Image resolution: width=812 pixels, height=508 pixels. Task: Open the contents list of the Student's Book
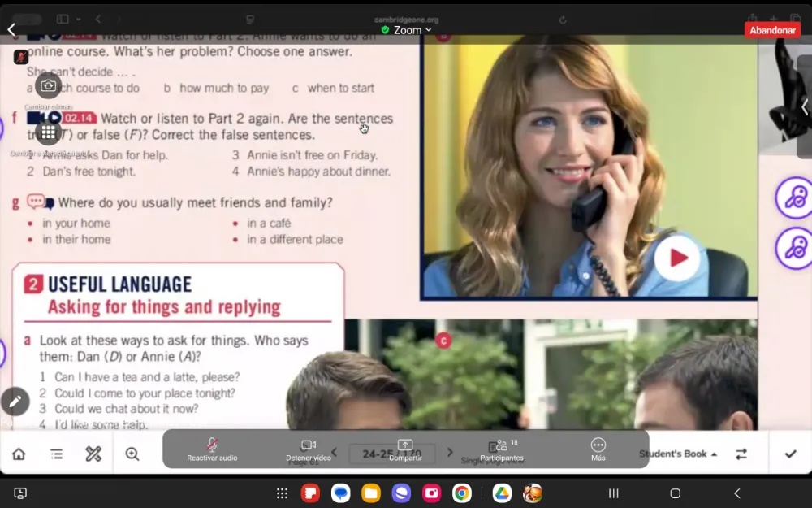pyautogui.click(x=55, y=454)
